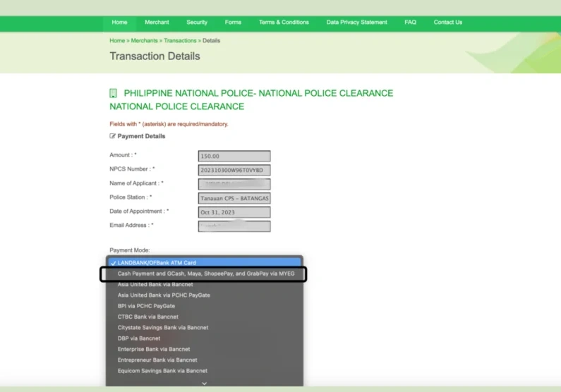Image resolution: width=561 pixels, height=392 pixels.
Task: Follow the Transactions breadcrumb link
Action: pos(180,41)
